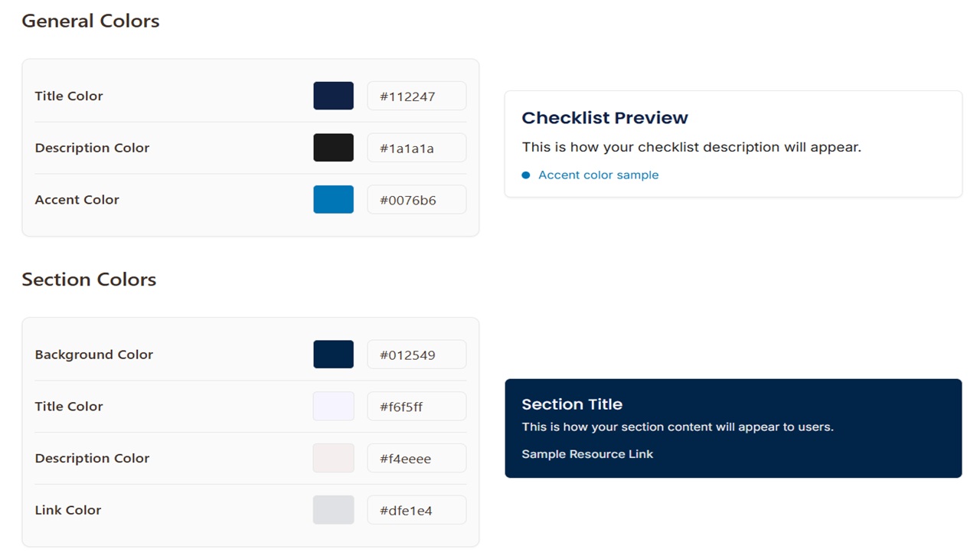Select the #0076b6 hex value field
This screenshot has height=559, width=980.
point(416,199)
